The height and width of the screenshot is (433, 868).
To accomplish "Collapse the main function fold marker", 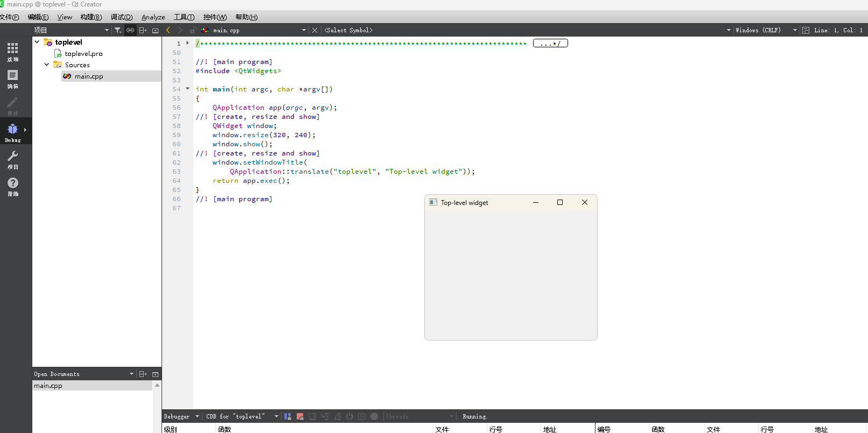I will click(187, 89).
